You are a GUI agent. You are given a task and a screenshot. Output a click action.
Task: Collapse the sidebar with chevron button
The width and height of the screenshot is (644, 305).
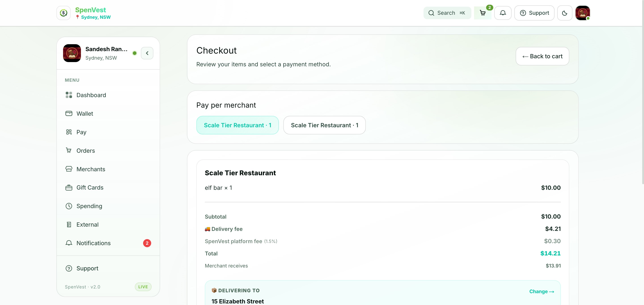click(x=147, y=53)
